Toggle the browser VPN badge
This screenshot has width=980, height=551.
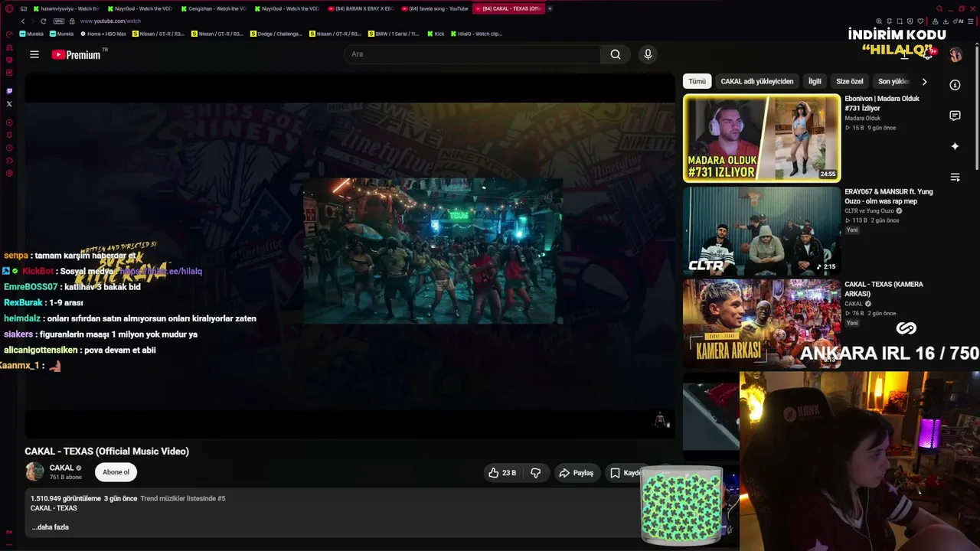[59, 21]
